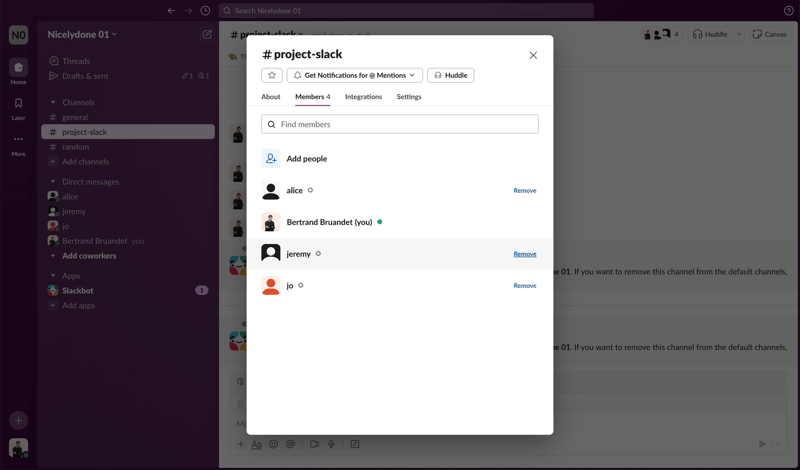Remove jo from the channel

coord(524,286)
